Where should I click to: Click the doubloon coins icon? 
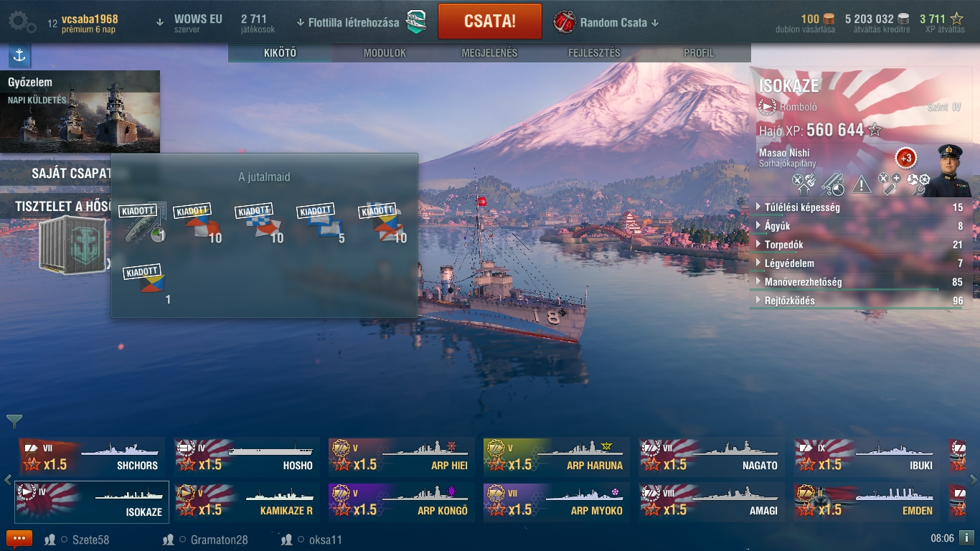(x=829, y=19)
